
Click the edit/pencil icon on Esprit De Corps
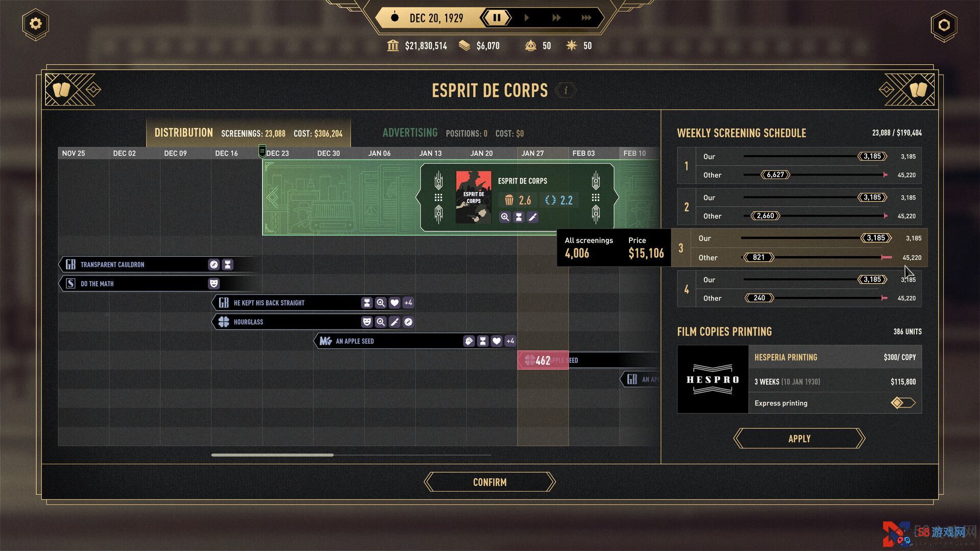pos(532,217)
